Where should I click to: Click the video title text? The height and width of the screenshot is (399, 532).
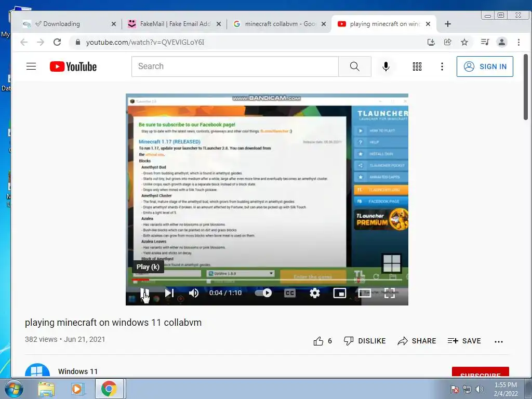(x=113, y=322)
